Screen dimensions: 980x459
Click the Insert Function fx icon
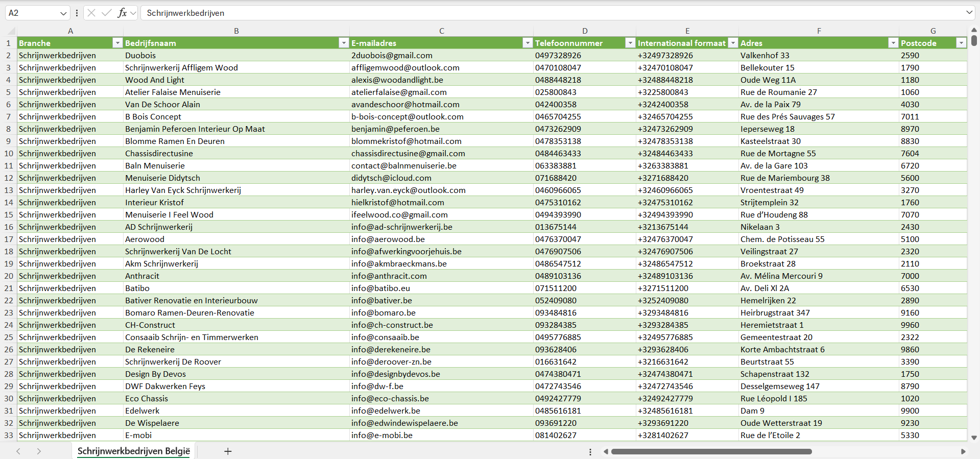[122, 13]
